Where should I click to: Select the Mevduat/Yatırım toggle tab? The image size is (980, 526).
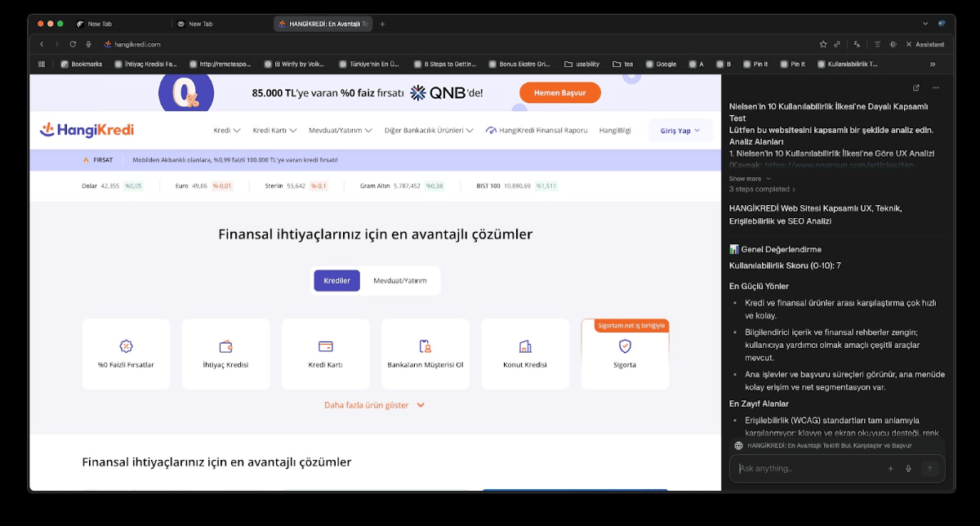pyautogui.click(x=400, y=281)
